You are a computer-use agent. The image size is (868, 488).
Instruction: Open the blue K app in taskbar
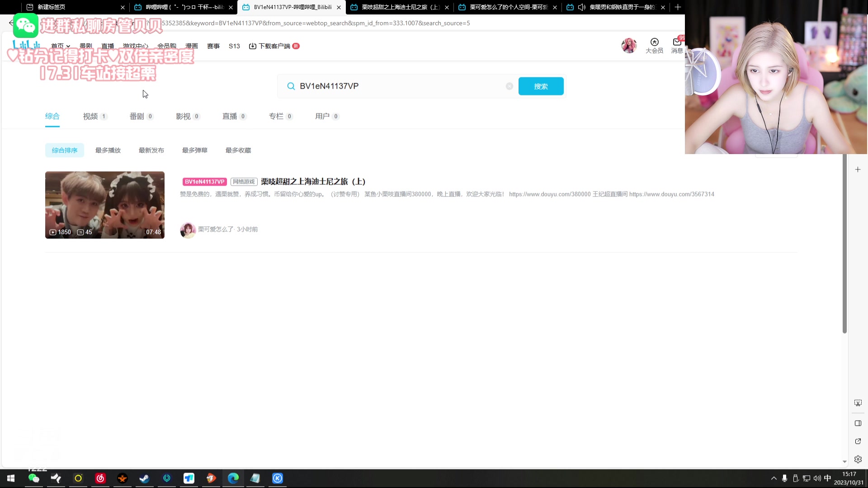pyautogui.click(x=278, y=478)
